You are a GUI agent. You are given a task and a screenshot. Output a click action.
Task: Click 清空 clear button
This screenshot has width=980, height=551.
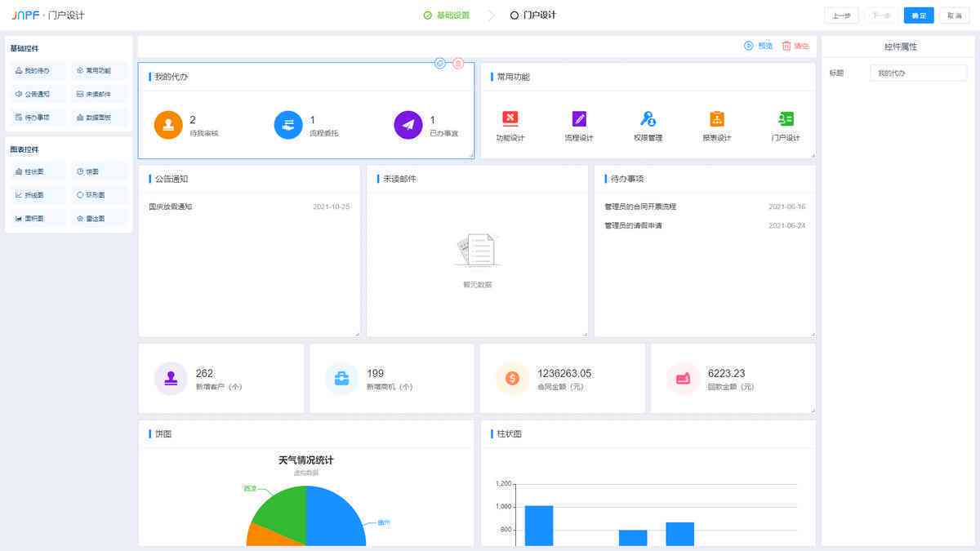[795, 46]
